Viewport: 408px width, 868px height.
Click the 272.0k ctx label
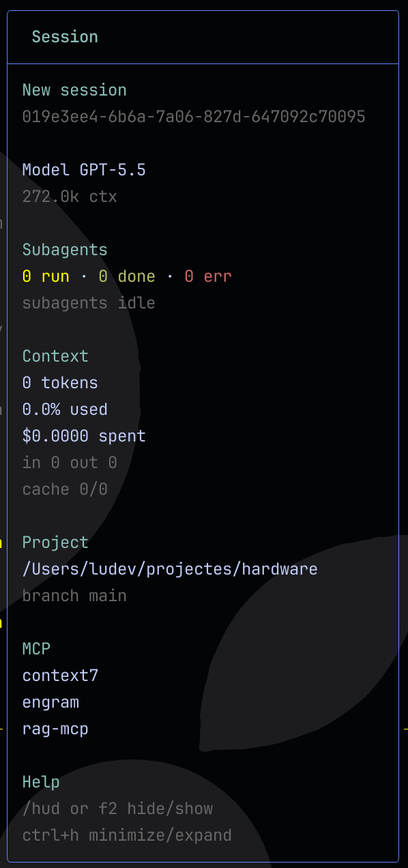(x=70, y=197)
